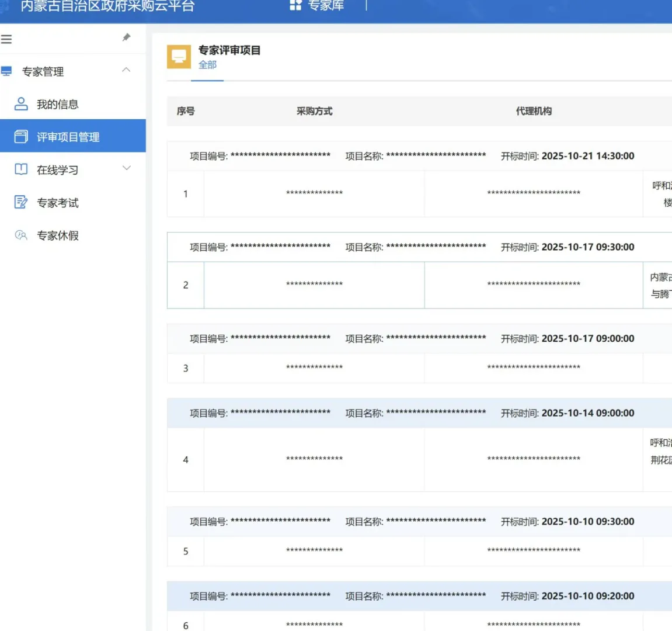The image size is (672, 631).
Task: Click the person icon next to 我的信息
Action: pyautogui.click(x=21, y=104)
